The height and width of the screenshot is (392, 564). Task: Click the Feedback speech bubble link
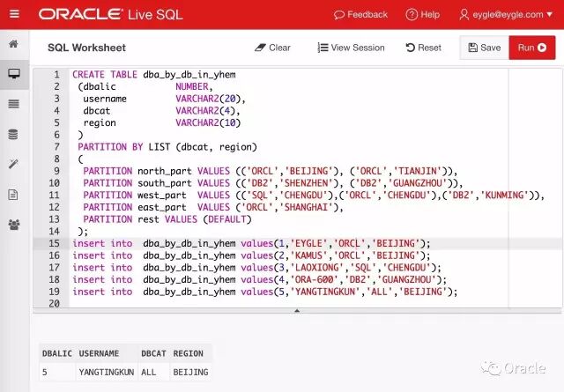point(360,15)
